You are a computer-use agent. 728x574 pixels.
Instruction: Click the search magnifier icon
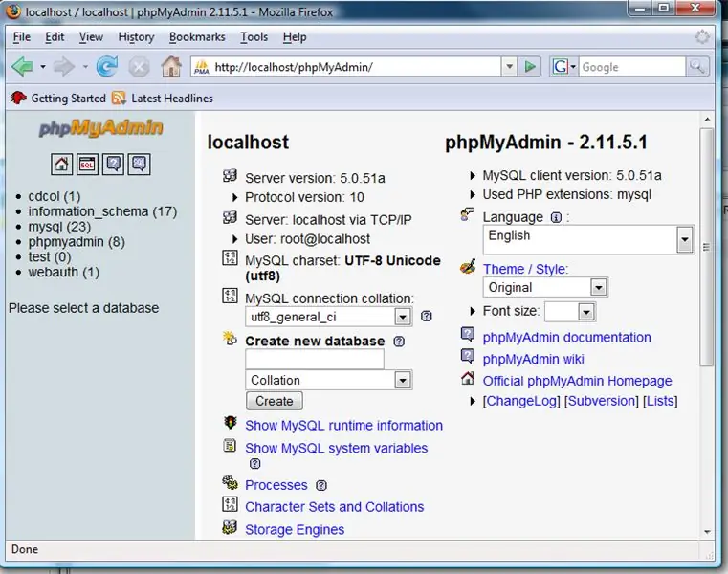pyautogui.click(x=697, y=67)
